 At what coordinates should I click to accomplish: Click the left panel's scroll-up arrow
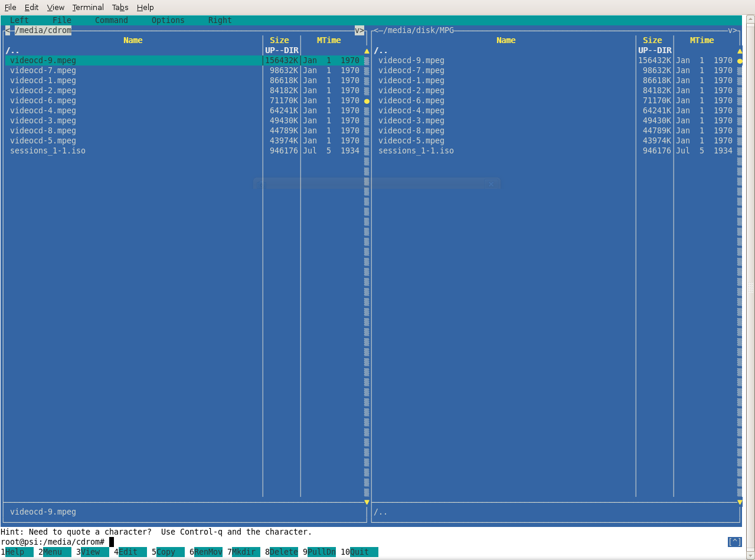tap(367, 51)
